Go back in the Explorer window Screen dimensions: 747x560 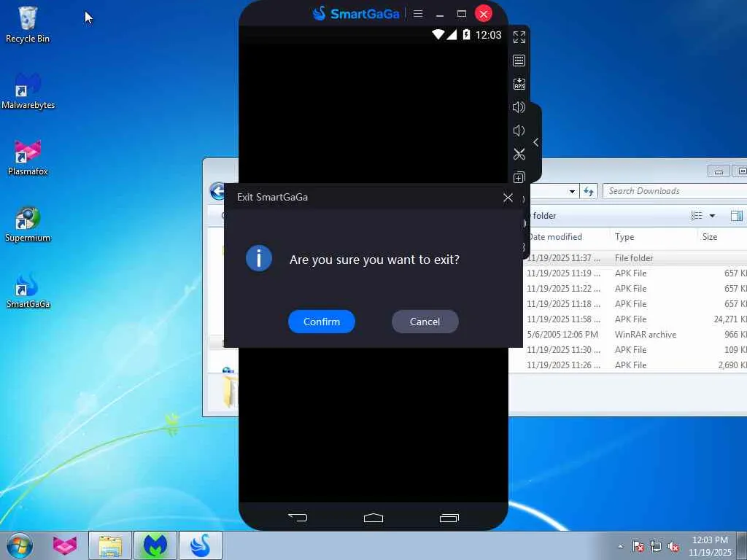217,192
